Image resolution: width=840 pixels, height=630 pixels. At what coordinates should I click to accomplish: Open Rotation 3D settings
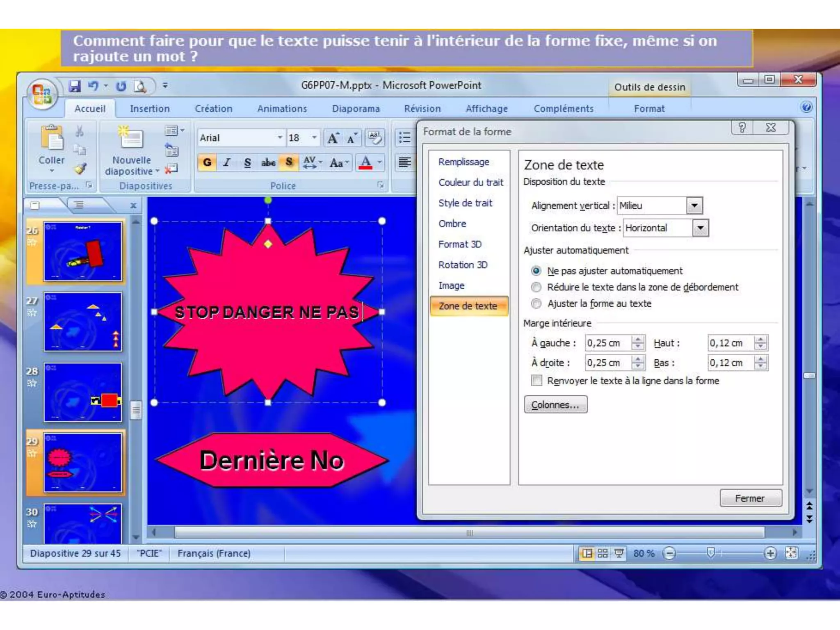coord(463,265)
